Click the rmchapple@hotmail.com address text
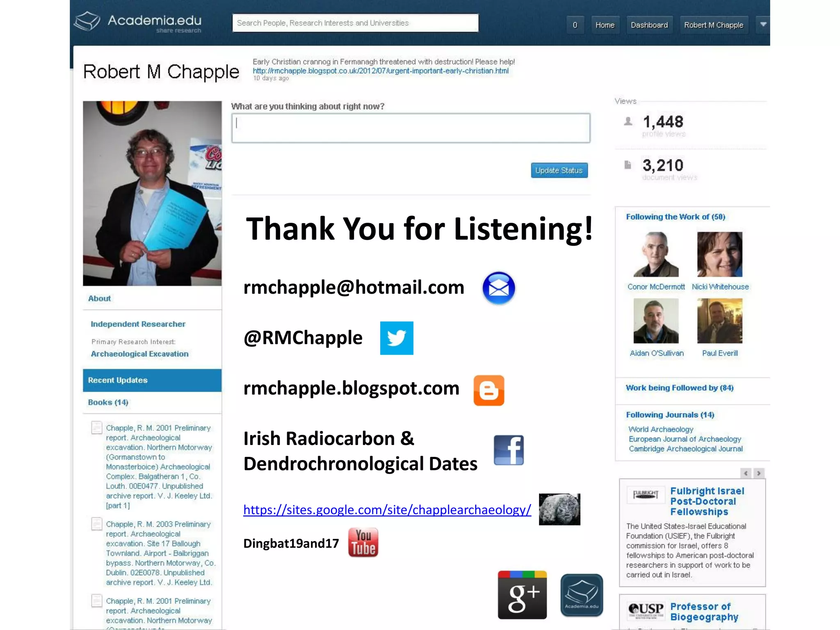Screen dimensions: 840x630 tap(354, 287)
